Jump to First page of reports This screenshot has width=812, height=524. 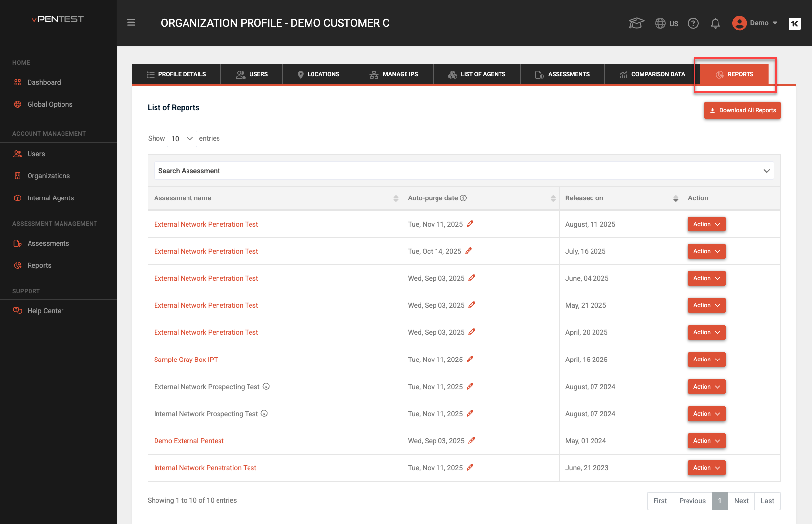660,501
